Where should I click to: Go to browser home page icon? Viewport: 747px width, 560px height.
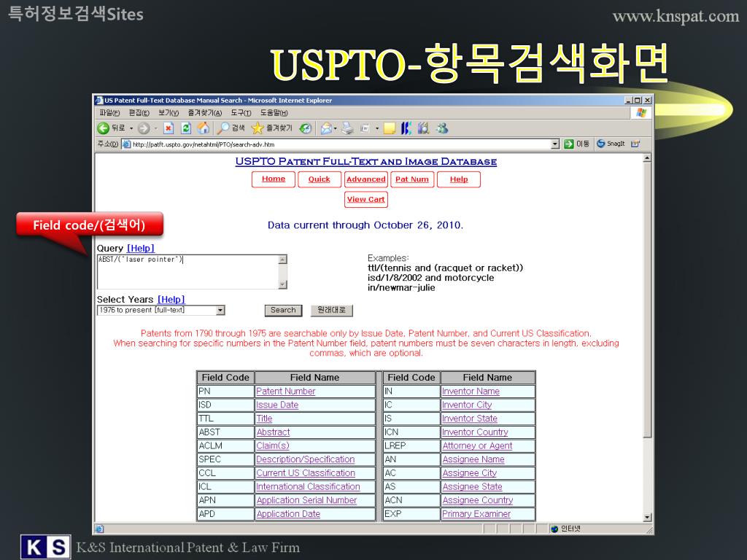(204, 128)
